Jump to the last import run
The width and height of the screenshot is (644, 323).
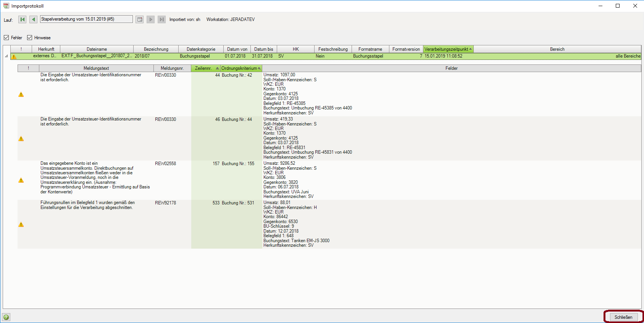[x=161, y=19]
